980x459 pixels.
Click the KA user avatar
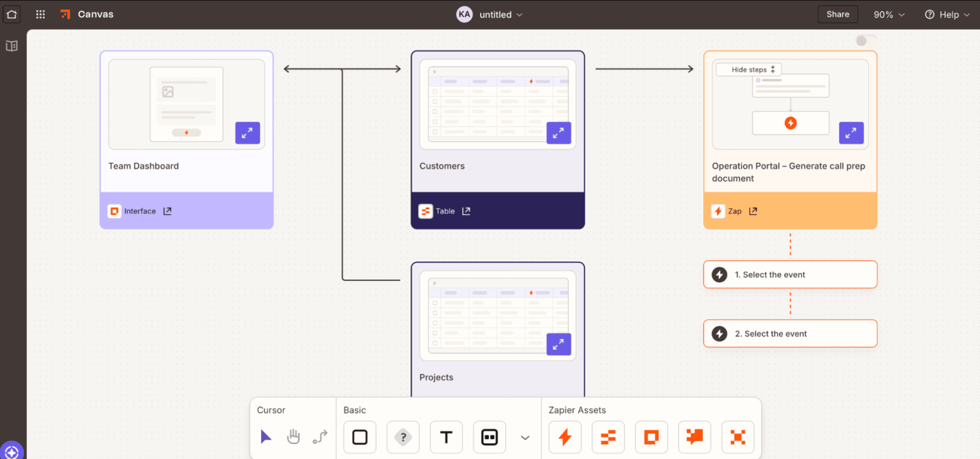tap(464, 14)
